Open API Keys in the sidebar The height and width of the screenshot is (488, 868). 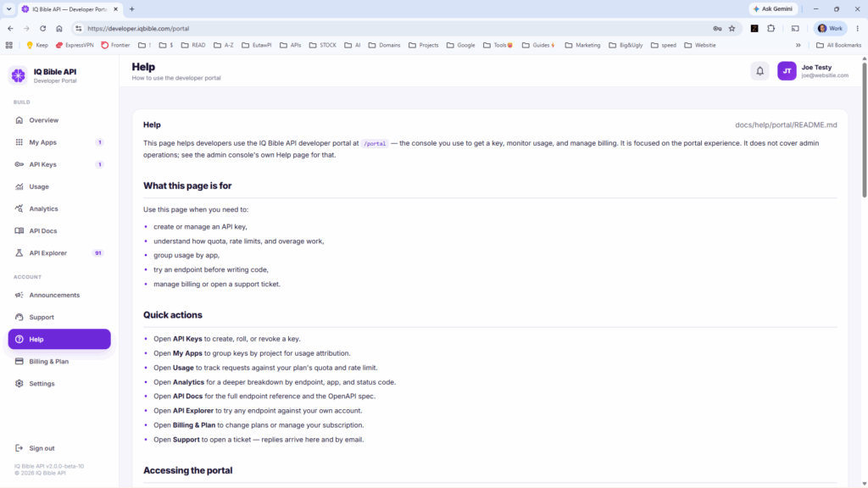pos(59,164)
